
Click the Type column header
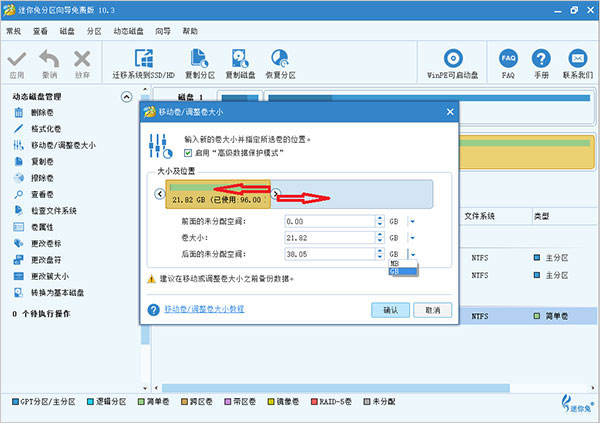(541, 216)
